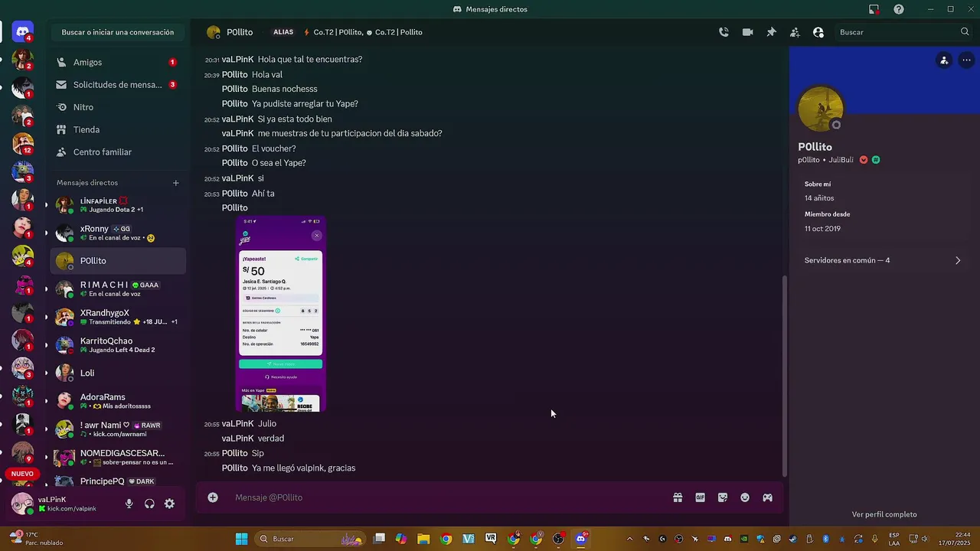Open the emoji picker
The image size is (980, 551).
tap(744, 497)
